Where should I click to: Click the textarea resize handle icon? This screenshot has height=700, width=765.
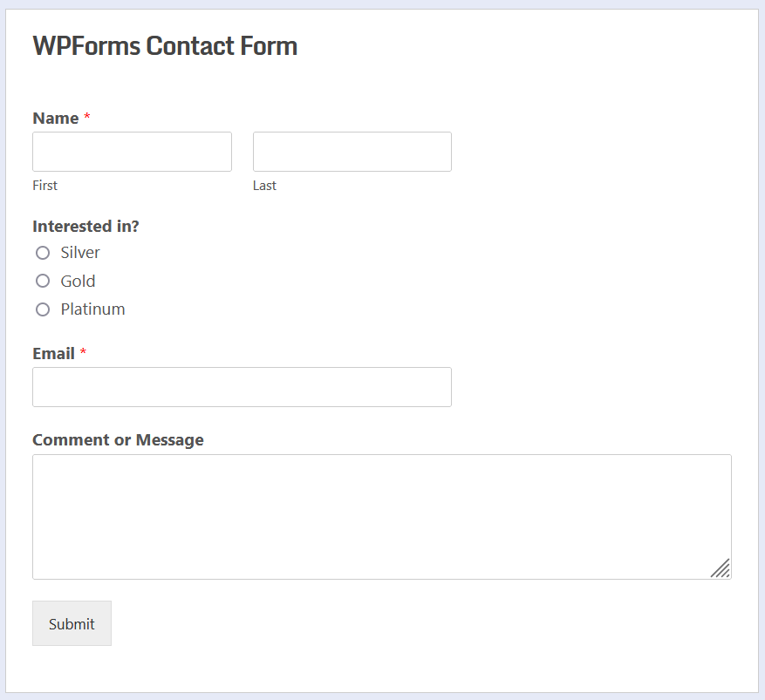point(721,568)
